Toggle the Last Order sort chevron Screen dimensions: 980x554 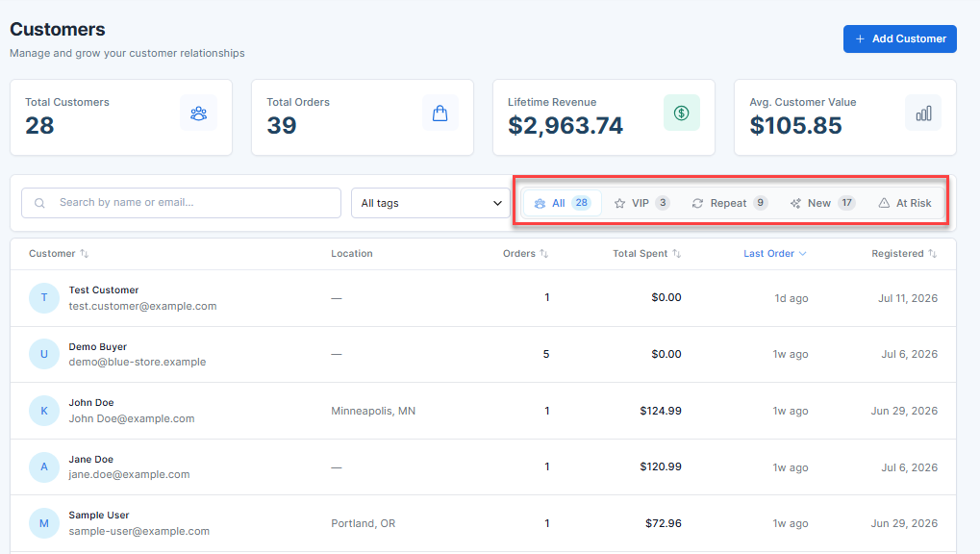[803, 253]
